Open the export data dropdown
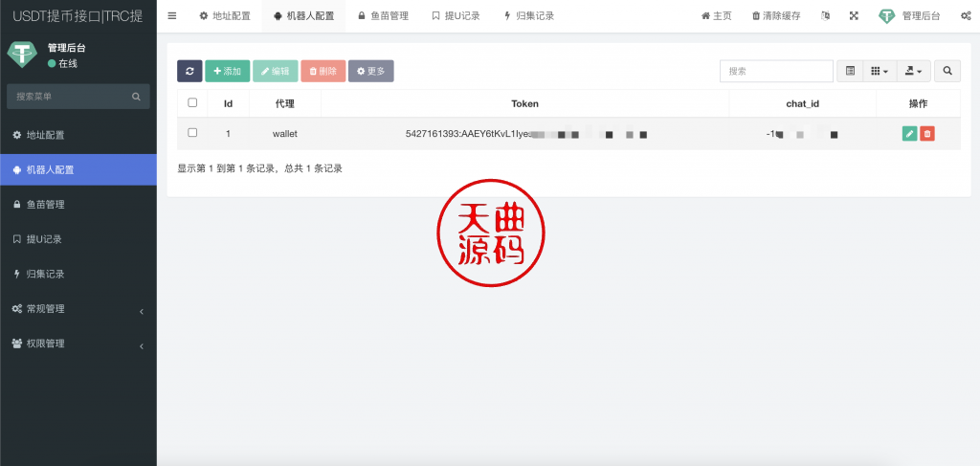The height and width of the screenshot is (466, 980). coord(914,71)
